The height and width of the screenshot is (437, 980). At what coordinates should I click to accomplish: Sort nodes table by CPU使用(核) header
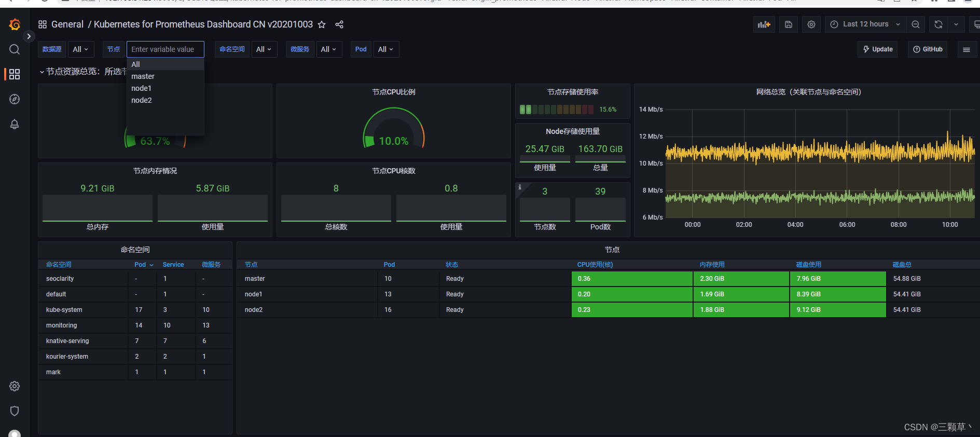(x=595, y=265)
